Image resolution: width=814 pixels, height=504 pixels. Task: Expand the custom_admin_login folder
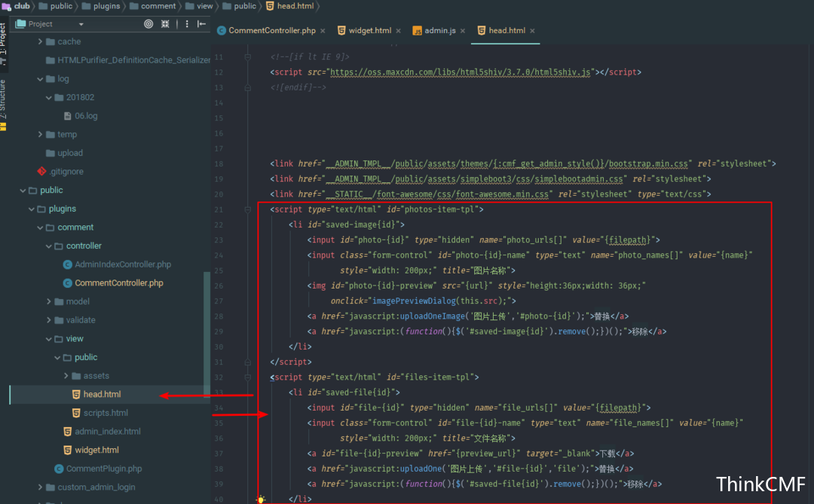pos(40,487)
